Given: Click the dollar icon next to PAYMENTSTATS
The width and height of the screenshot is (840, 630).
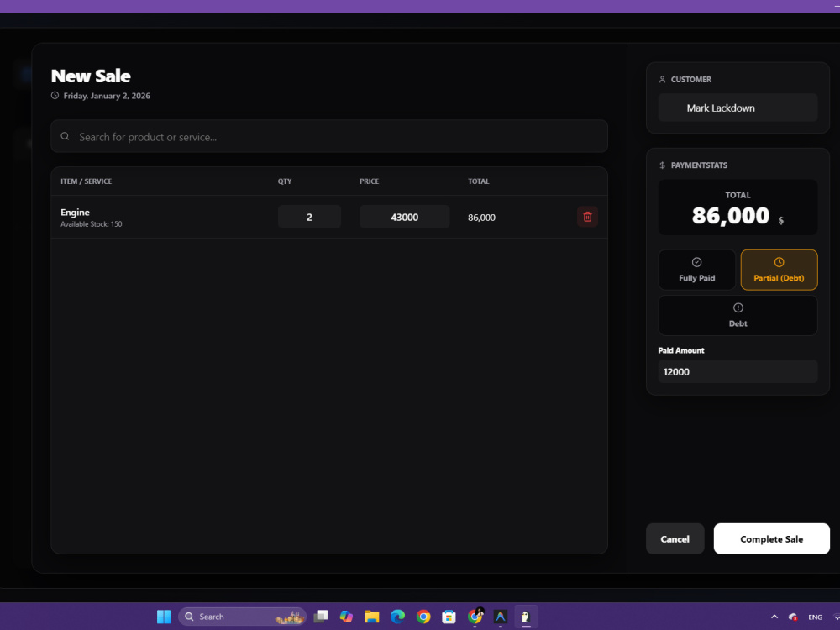Looking at the screenshot, I should pyautogui.click(x=662, y=165).
